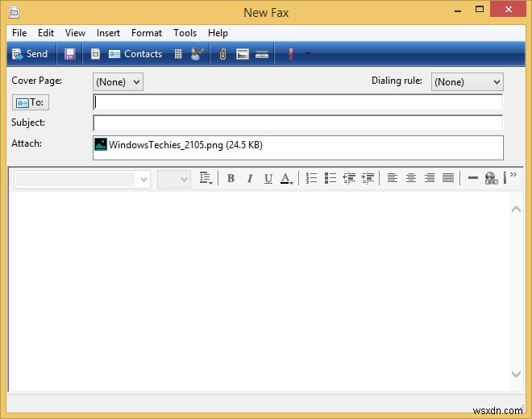532x419 pixels.
Task: Insert a hyperlink with the globe icon
Action: click(x=491, y=178)
